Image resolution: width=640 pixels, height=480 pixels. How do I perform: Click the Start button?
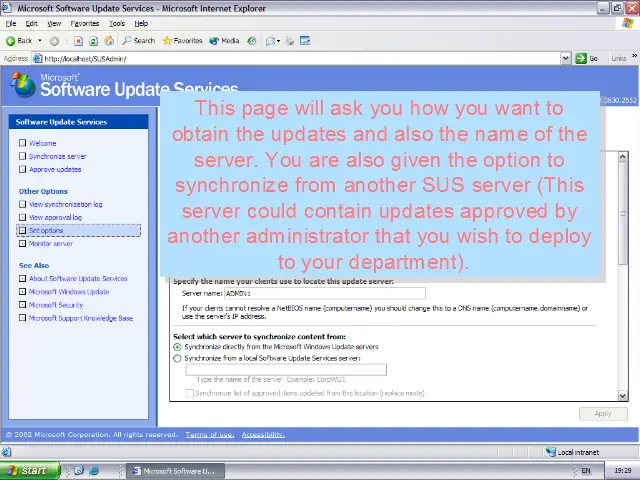[x=30, y=471]
